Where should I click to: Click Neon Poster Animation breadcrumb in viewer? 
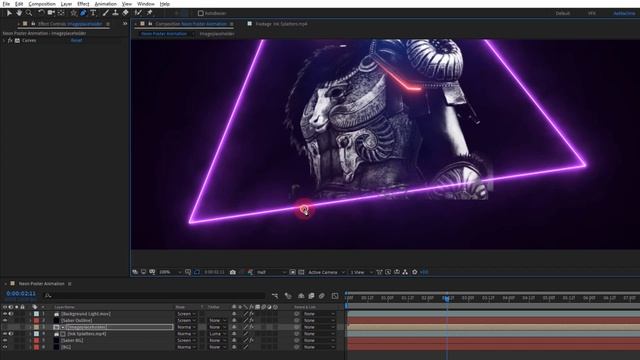[x=164, y=34]
